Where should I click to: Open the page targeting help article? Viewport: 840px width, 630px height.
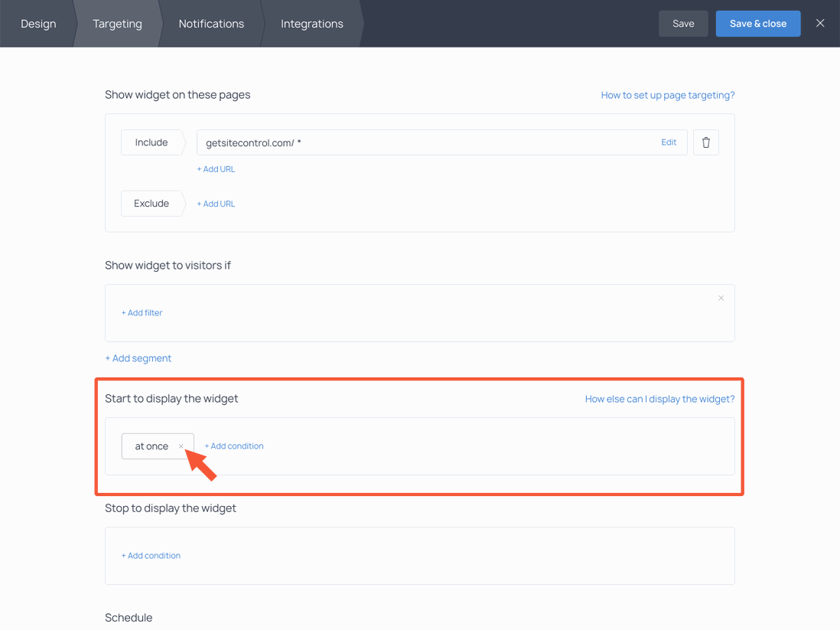coord(667,94)
